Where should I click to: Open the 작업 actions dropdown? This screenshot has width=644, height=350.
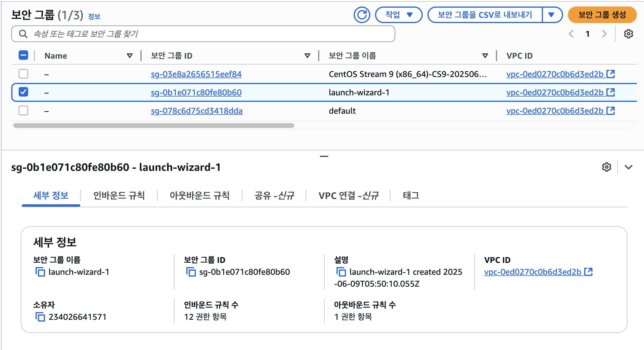[x=398, y=15]
